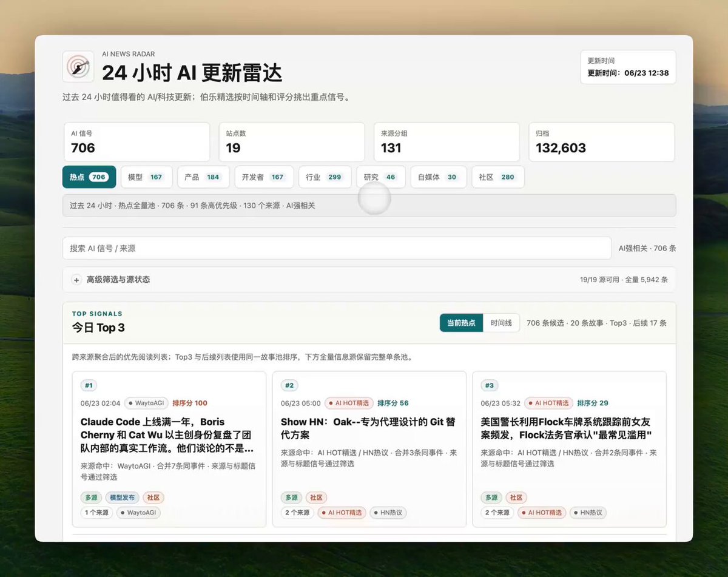Screen dimensions: 728x577
Task: Click the 多源 tag in card #1
Action: point(91,498)
